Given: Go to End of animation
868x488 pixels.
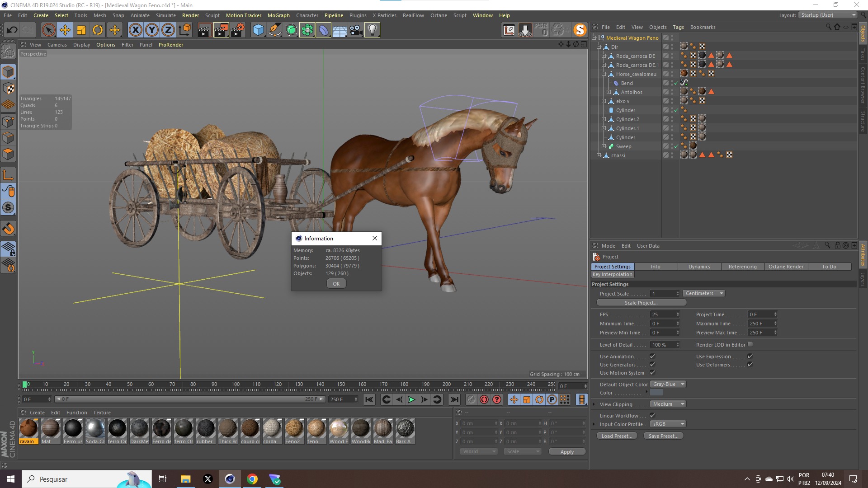Looking at the screenshot, I should pyautogui.click(x=454, y=399).
